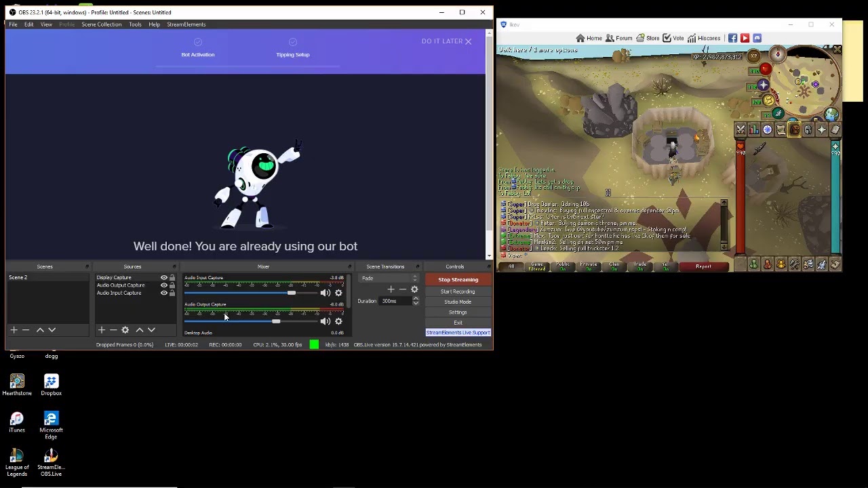Click the compass on the game minimap
868x488 pixels.
tap(778, 55)
